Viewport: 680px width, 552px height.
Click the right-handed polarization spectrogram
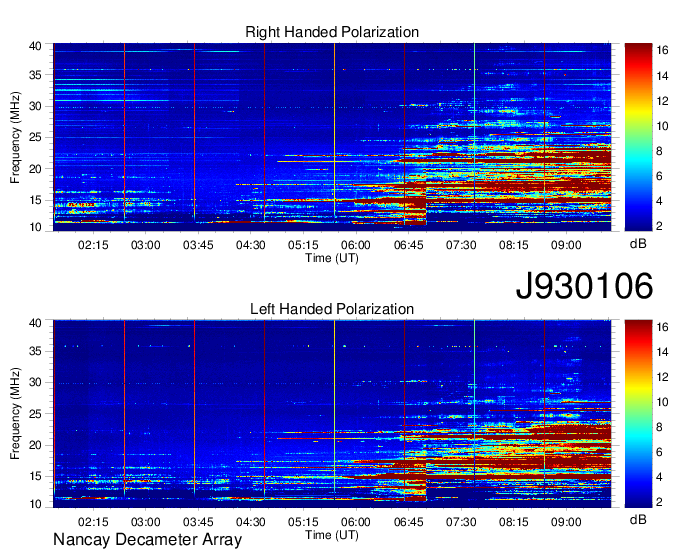coord(332,137)
